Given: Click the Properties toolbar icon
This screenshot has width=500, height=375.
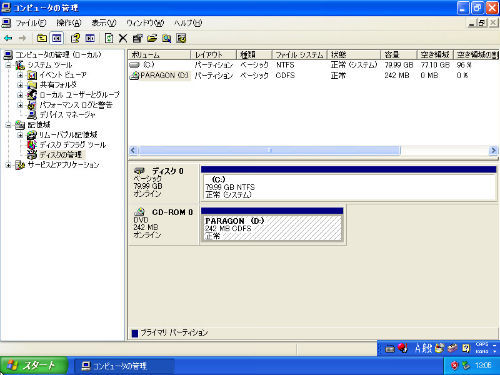Looking at the screenshot, I should tap(137, 38).
